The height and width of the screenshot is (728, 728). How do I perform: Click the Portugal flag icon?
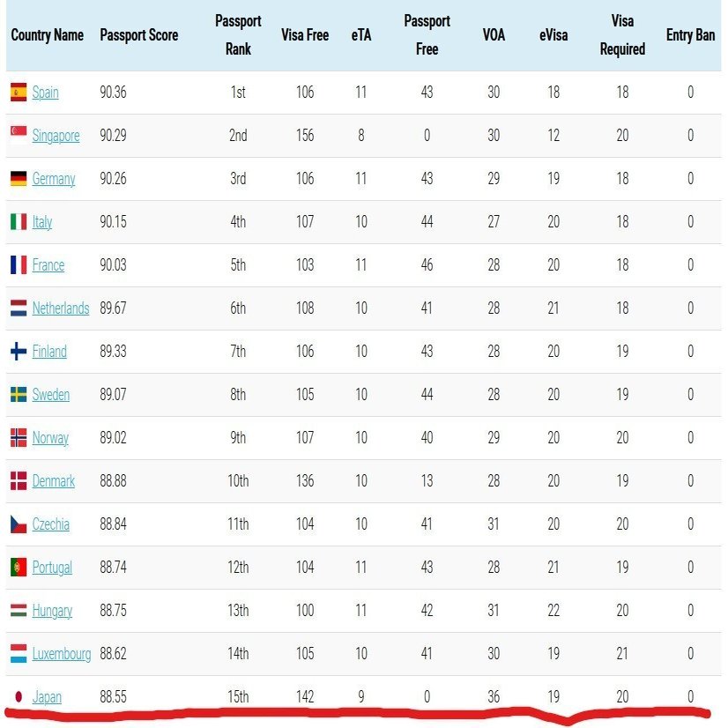click(x=19, y=567)
